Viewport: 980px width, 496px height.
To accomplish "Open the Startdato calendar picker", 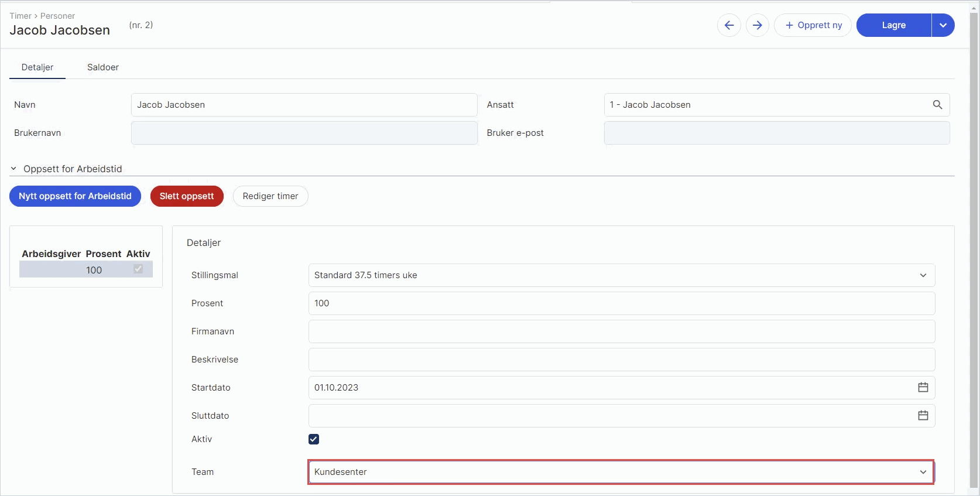I will point(923,388).
